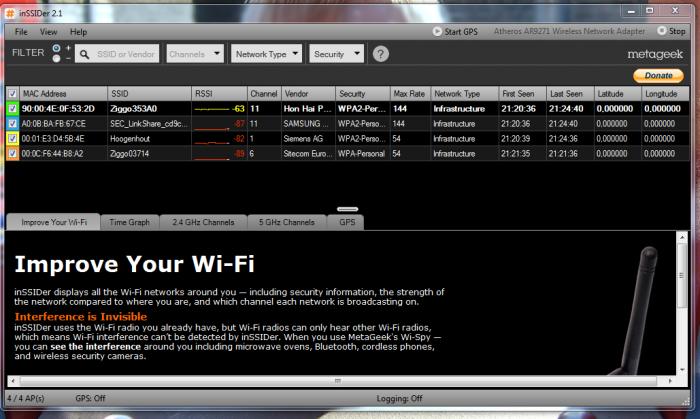Click the -63 RSSI value
The image size is (700, 419).
pyautogui.click(x=238, y=108)
